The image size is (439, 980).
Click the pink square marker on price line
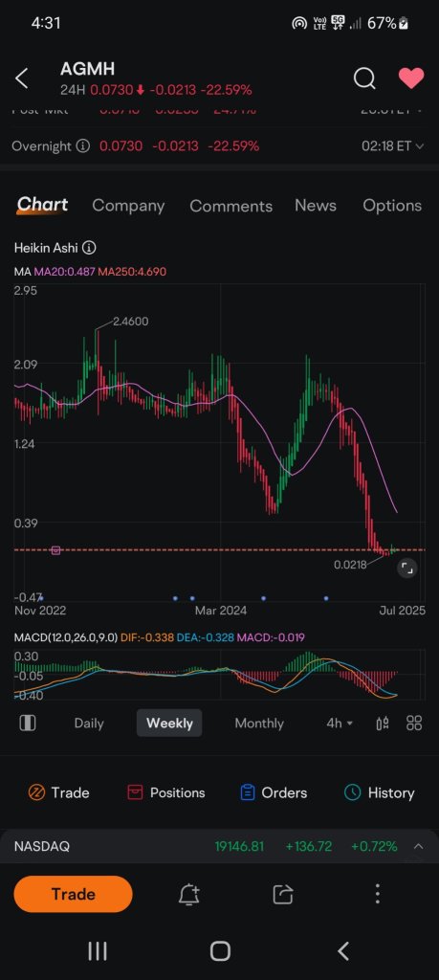pyautogui.click(x=55, y=550)
